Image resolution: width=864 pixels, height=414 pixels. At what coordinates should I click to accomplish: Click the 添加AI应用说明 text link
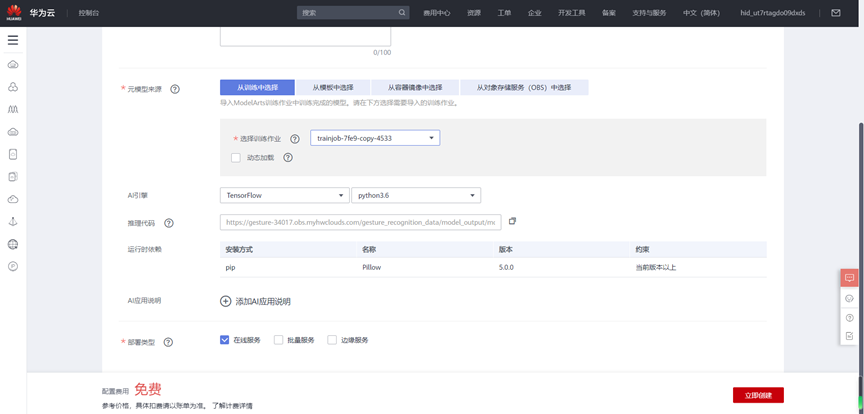click(x=263, y=302)
